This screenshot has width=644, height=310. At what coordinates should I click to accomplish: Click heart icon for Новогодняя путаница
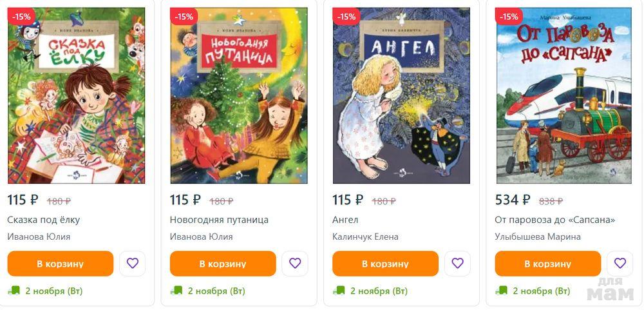tap(295, 263)
